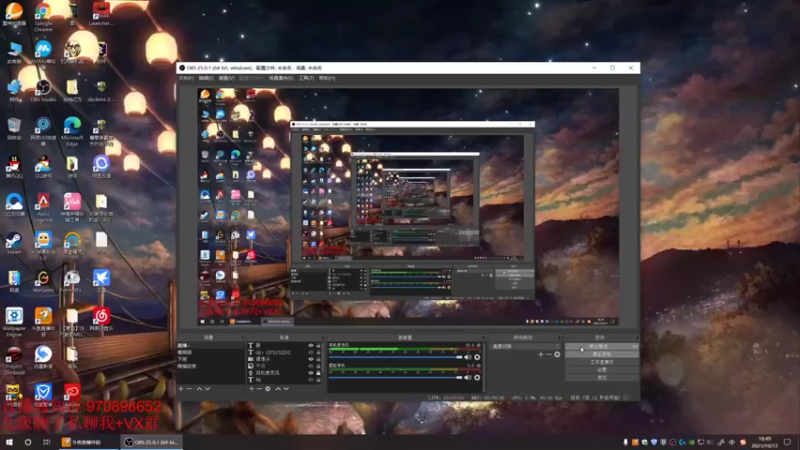Pop out the Audio Mixer dock panel
This screenshot has width=800, height=450.
coord(482,337)
